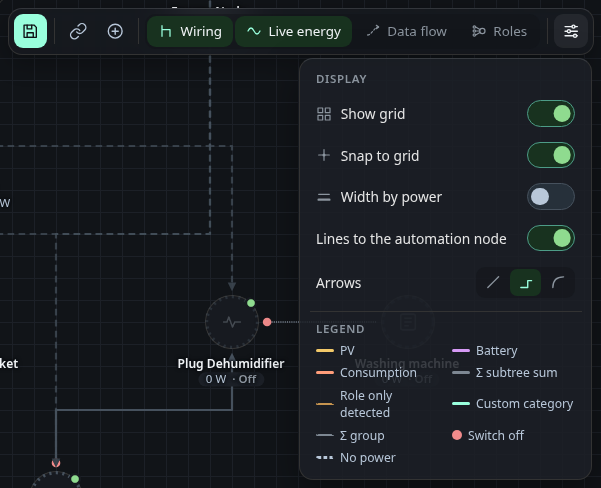
Task: Click the Role only detected legend entry
Action: click(x=354, y=404)
